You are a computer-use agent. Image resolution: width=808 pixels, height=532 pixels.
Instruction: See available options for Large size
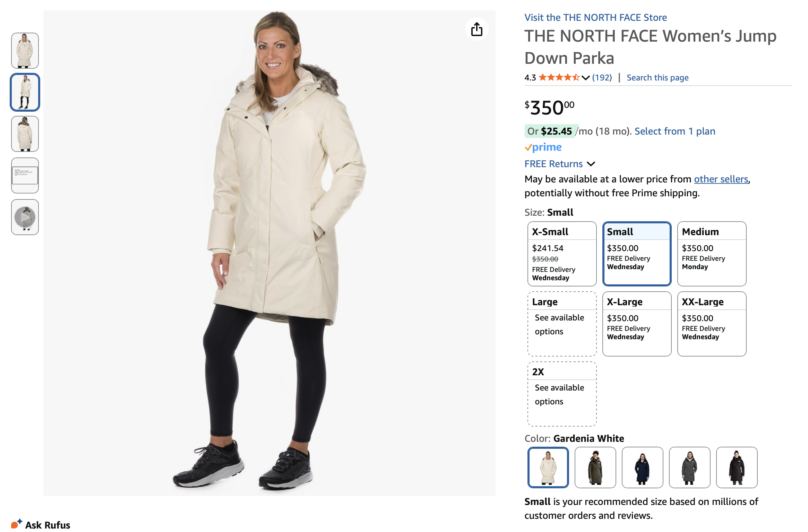(562, 324)
